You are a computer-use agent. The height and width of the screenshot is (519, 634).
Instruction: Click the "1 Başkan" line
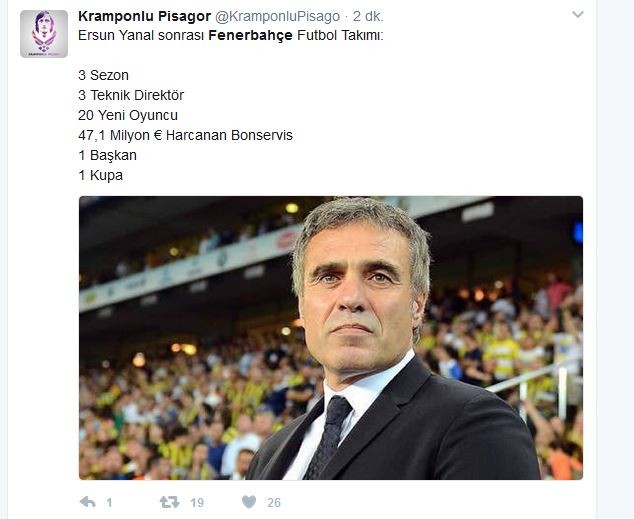pyautogui.click(x=107, y=155)
